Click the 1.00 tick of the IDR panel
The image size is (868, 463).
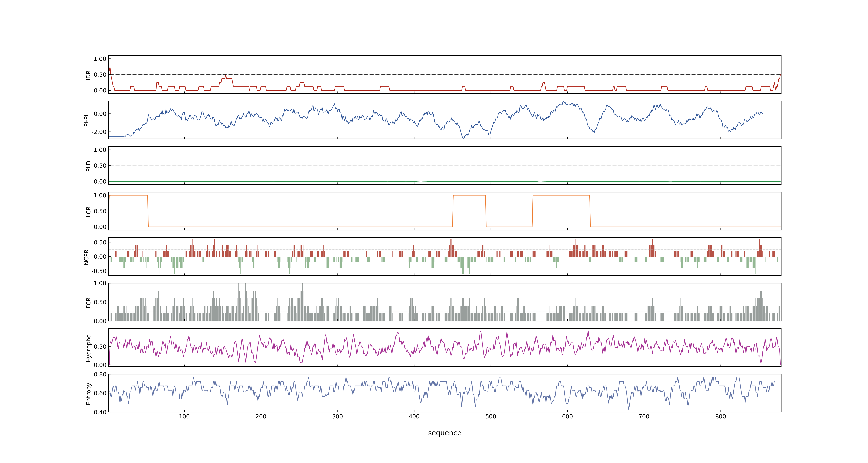point(100,59)
